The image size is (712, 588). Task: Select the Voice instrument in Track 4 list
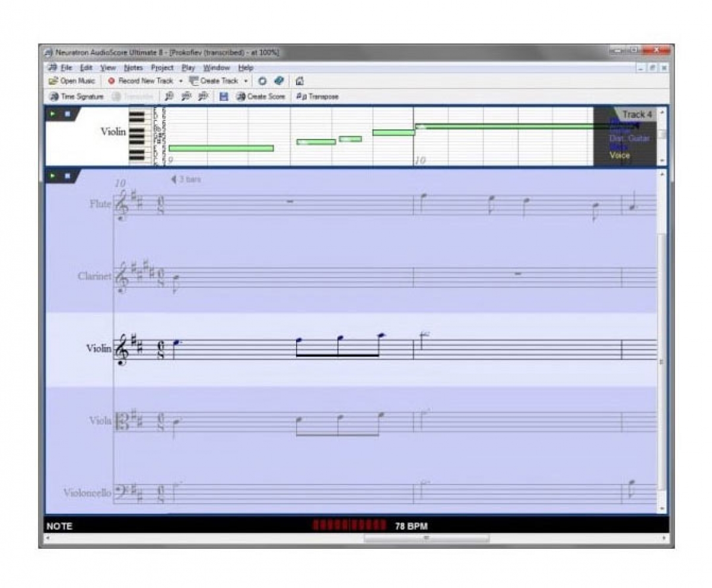point(619,155)
